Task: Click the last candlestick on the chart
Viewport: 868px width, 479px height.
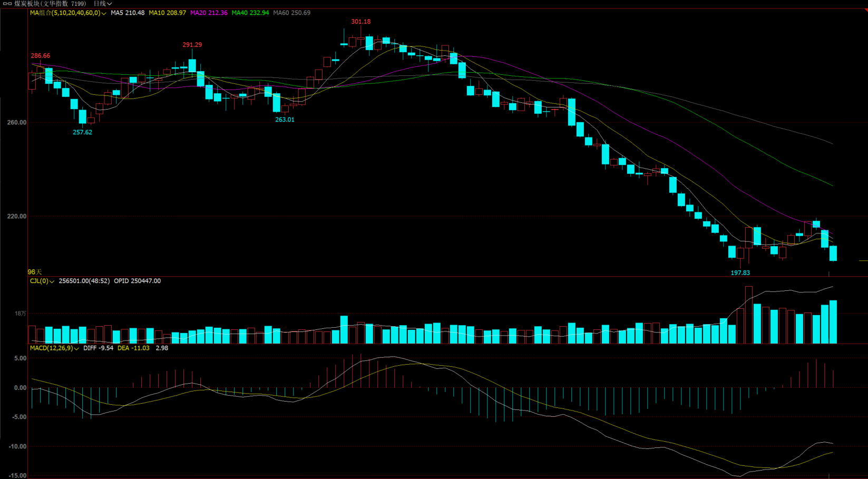Action: point(833,253)
